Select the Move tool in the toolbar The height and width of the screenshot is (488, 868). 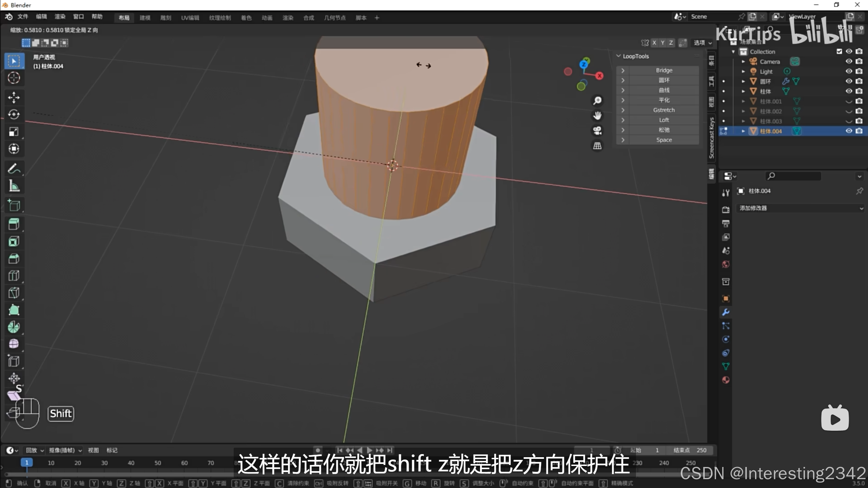pos(14,98)
